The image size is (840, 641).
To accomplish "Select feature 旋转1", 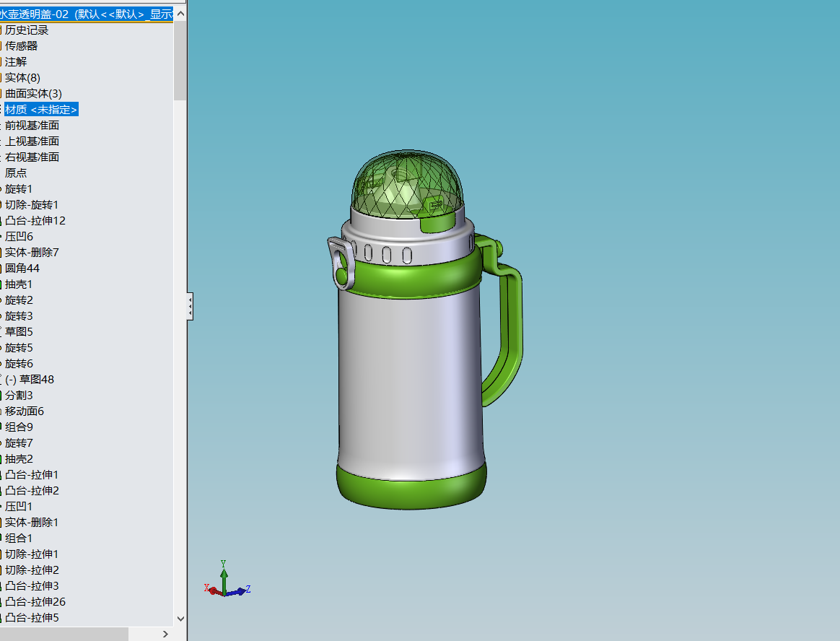I will [19, 189].
